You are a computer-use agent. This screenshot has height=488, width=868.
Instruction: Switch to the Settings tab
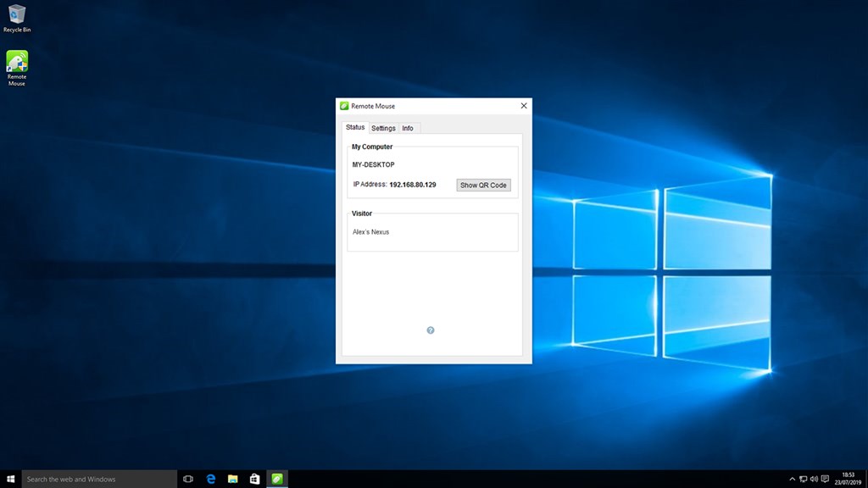[383, 128]
